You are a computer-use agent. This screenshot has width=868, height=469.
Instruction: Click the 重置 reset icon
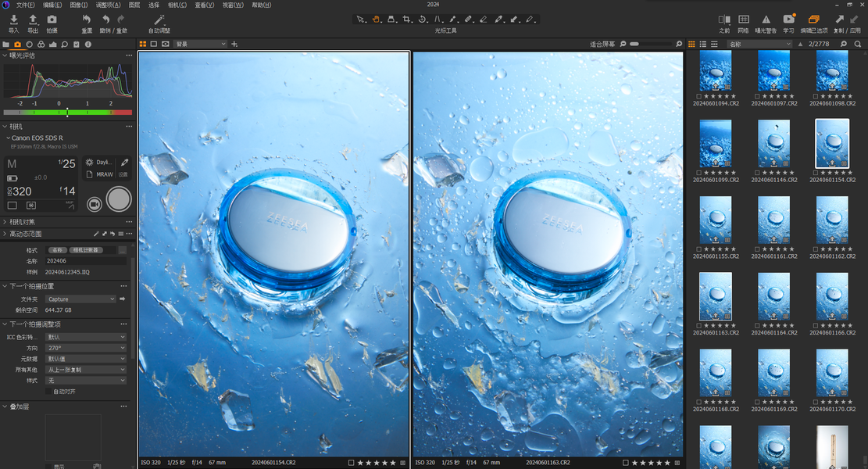(x=87, y=20)
